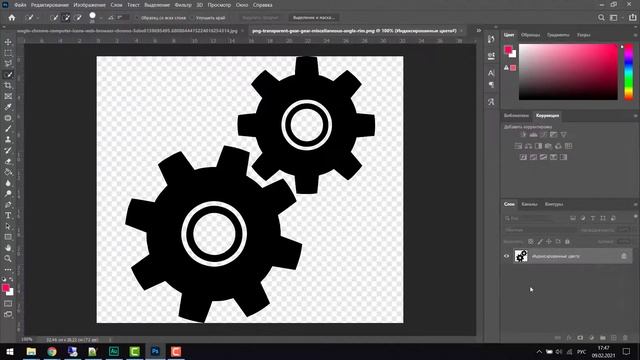Toggle lock all padlock in Layers lock row
The width and height of the screenshot is (640, 360).
click(567, 242)
